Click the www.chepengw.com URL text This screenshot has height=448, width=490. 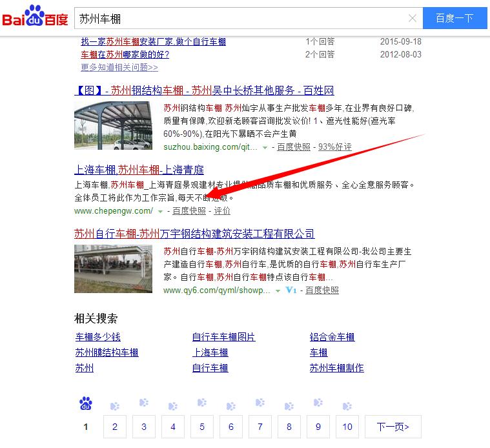click(114, 211)
